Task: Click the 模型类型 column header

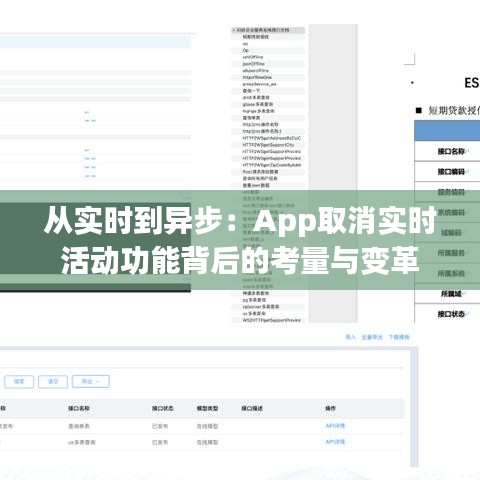Action: (x=207, y=408)
